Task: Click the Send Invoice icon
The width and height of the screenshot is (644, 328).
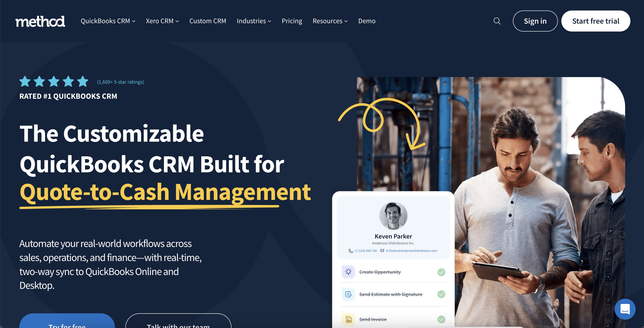Action: tap(348, 319)
